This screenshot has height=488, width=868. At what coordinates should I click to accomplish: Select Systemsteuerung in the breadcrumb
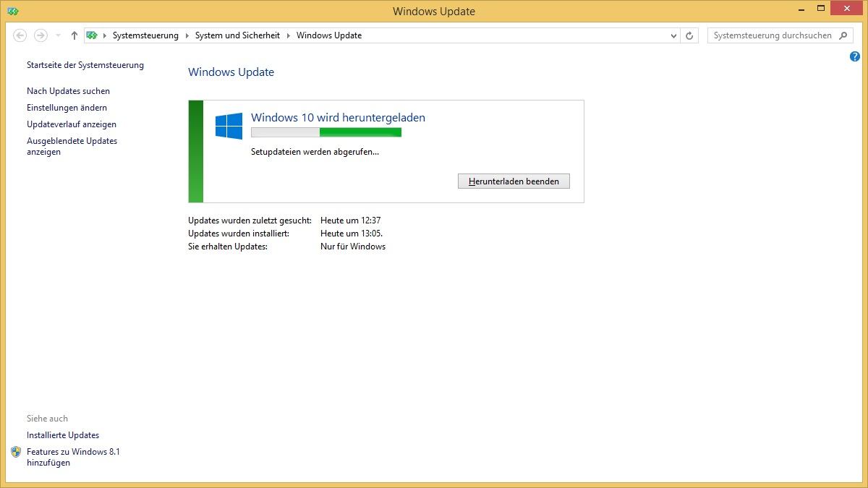coord(145,35)
